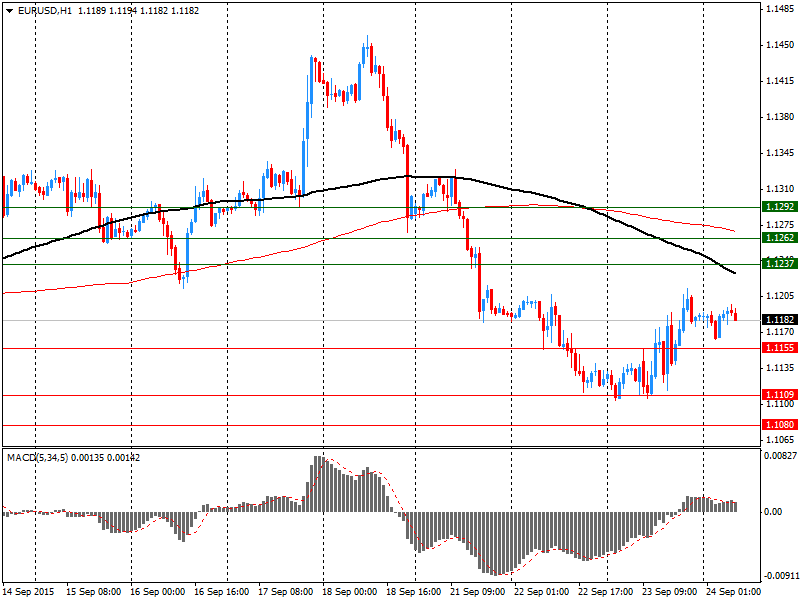The height and width of the screenshot is (600, 800).
Task: Click the 1.1065 price scale value
Action: [780, 440]
